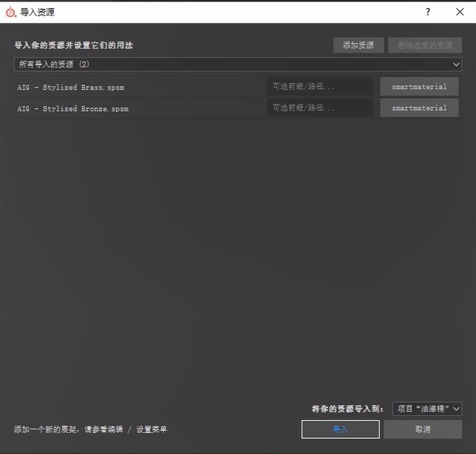Expand the 项目"油漆桶" import destination dropdown
The height and width of the screenshot is (454, 476).
(x=427, y=409)
